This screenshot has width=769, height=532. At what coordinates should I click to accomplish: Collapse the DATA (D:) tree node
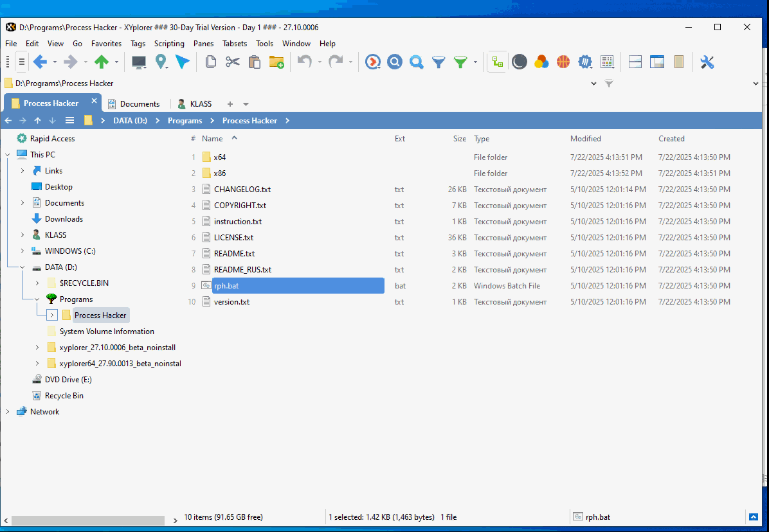pyautogui.click(x=23, y=267)
